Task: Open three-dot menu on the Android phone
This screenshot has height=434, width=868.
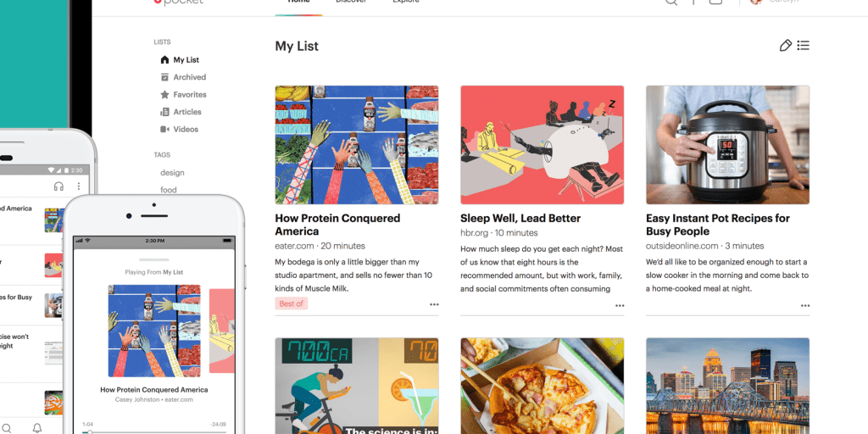Action: (x=79, y=186)
